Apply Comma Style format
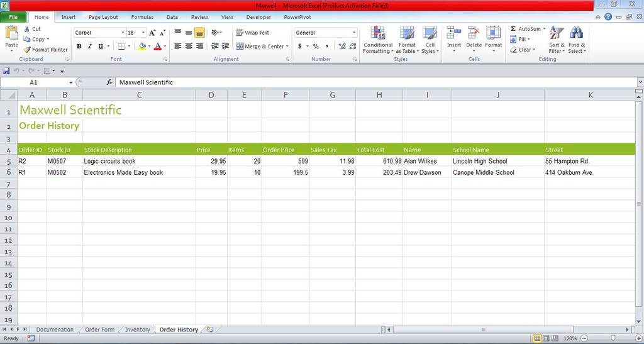 point(327,47)
